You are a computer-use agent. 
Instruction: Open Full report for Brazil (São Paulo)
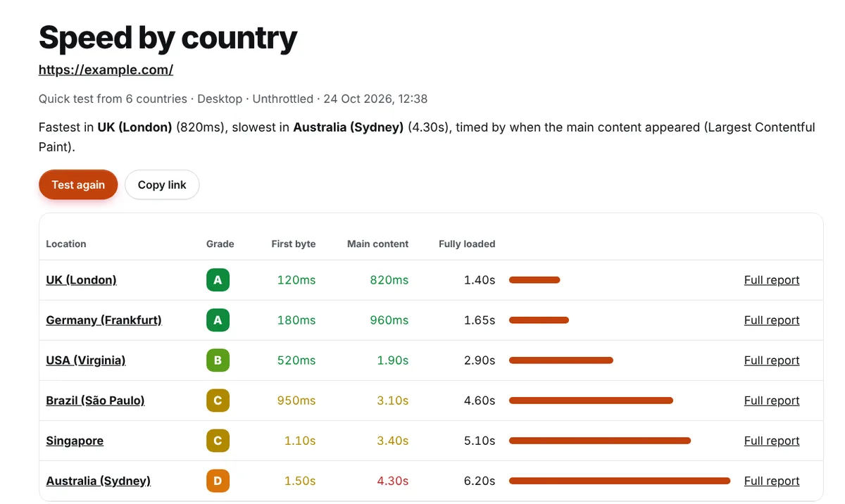772,401
